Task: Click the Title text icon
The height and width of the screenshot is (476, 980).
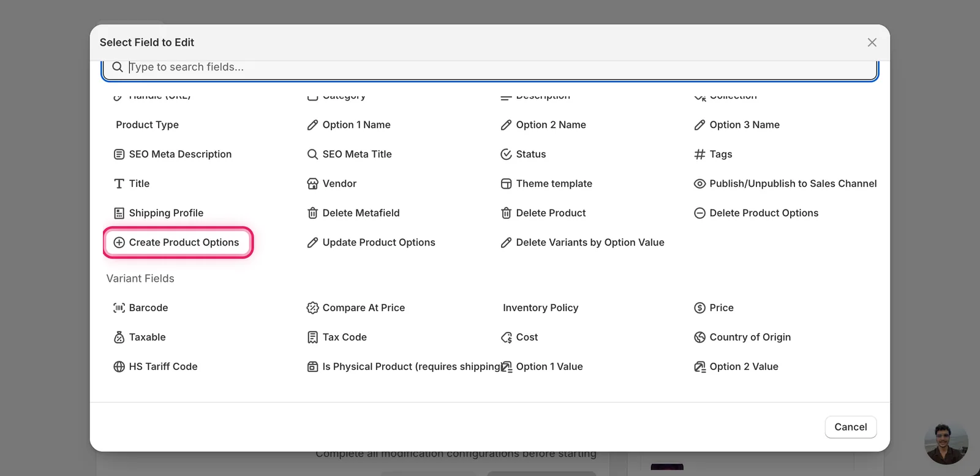Action: pos(119,184)
